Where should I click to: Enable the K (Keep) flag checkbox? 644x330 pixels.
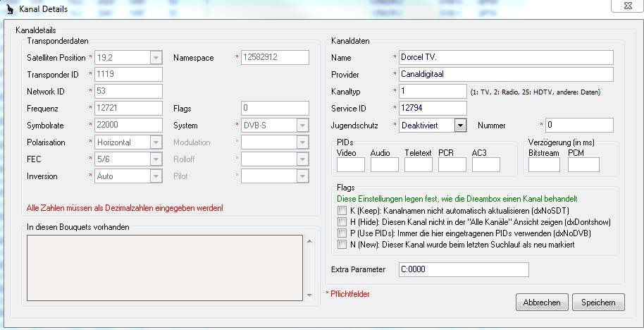tap(342, 211)
